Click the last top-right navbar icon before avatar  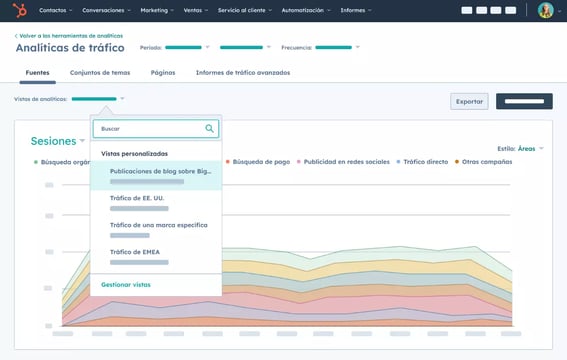510,10
